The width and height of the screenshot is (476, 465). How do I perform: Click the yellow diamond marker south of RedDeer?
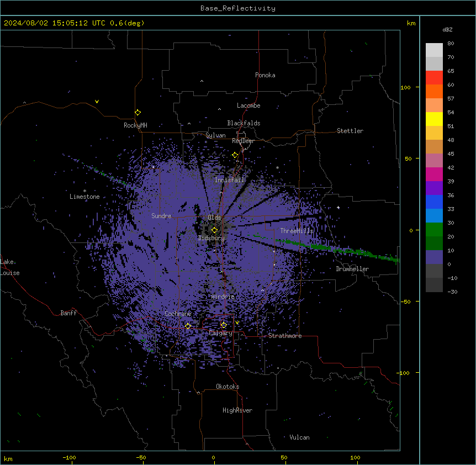click(x=235, y=155)
